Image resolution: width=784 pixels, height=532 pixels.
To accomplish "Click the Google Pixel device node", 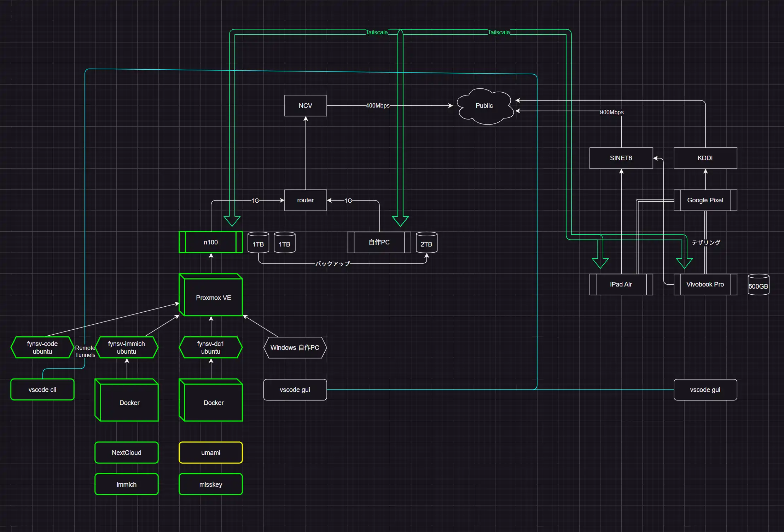I will (705, 200).
